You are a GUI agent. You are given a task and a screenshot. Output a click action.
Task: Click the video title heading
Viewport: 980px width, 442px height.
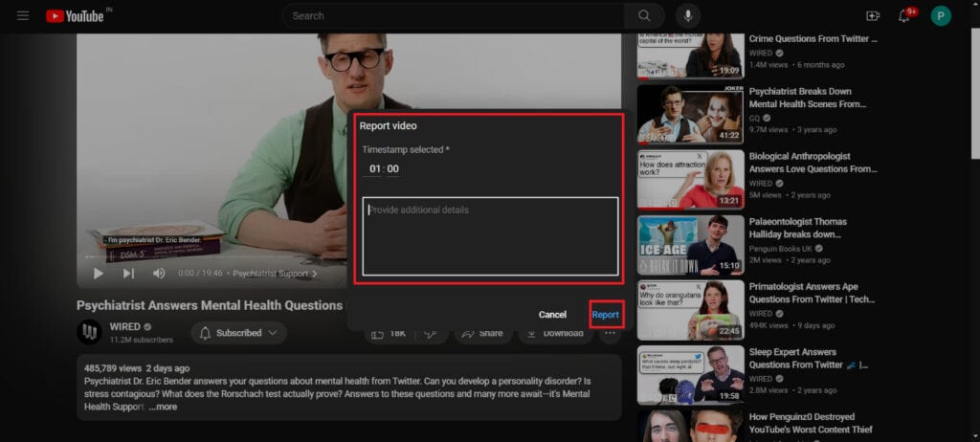[x=210, y=306]
